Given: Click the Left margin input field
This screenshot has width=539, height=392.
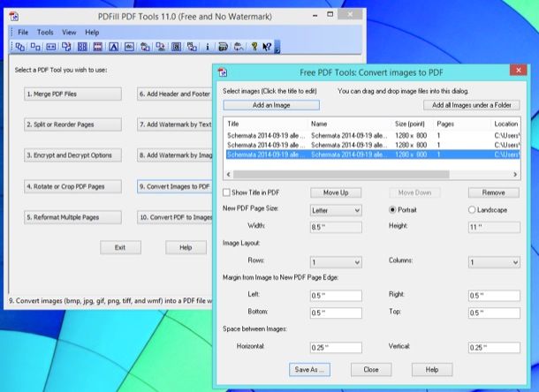Looking at the screenshot, I should (x=336, y=296).
